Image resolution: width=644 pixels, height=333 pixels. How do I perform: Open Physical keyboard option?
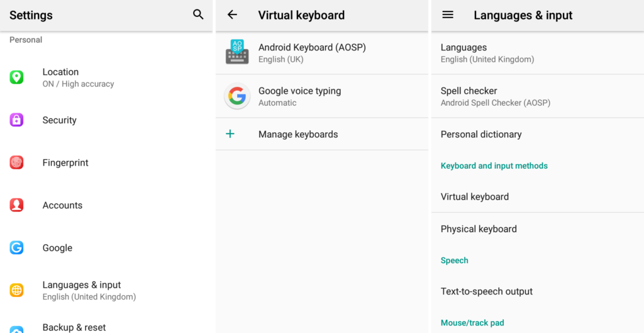click(538, 229)
